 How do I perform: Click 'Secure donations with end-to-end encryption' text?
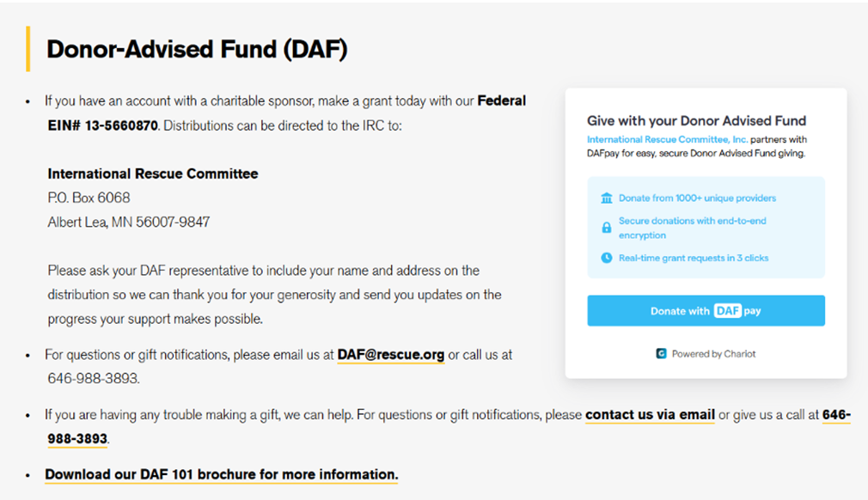[x=692, y=228]
